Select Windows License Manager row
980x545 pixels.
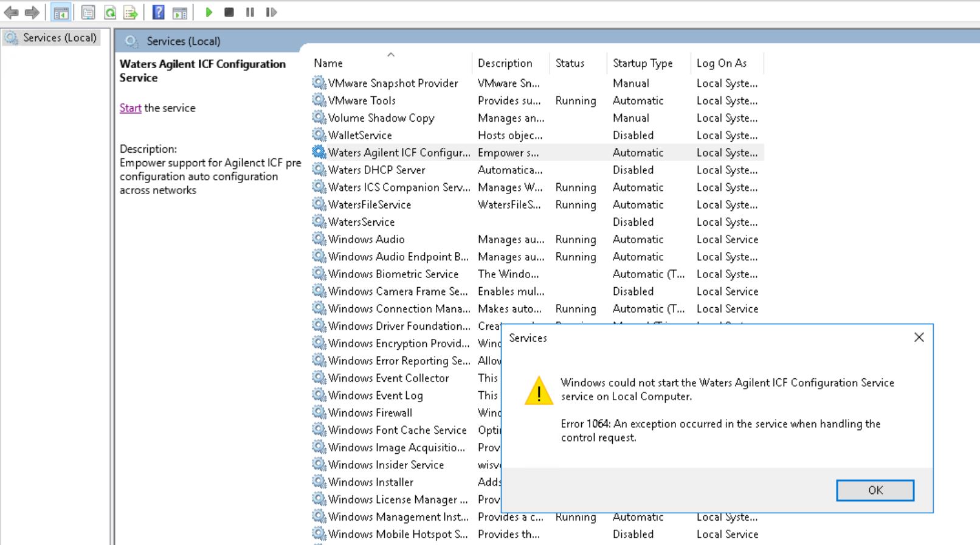(x=405, y=499)
